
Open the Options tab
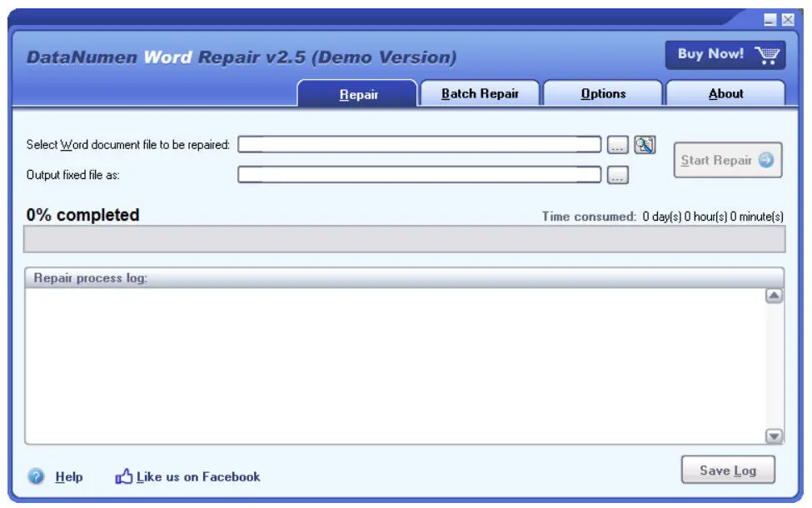click(603, 94)
